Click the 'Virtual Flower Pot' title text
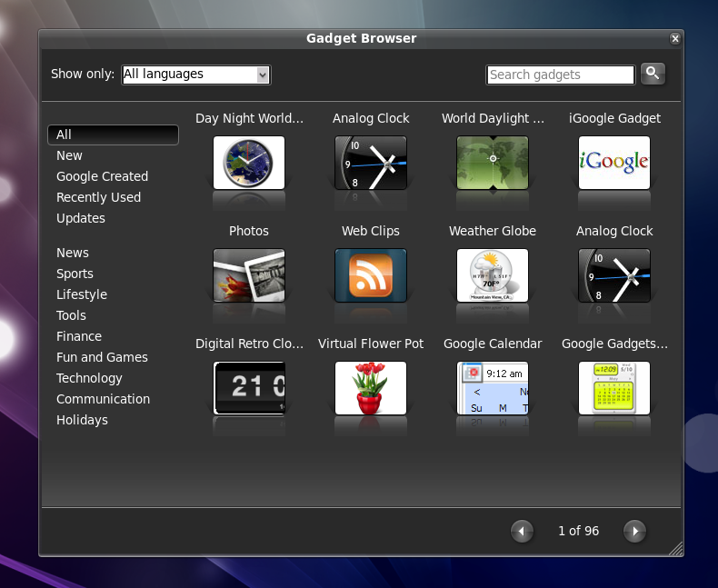This screenshot has height=588, width=718. point(371,344)
